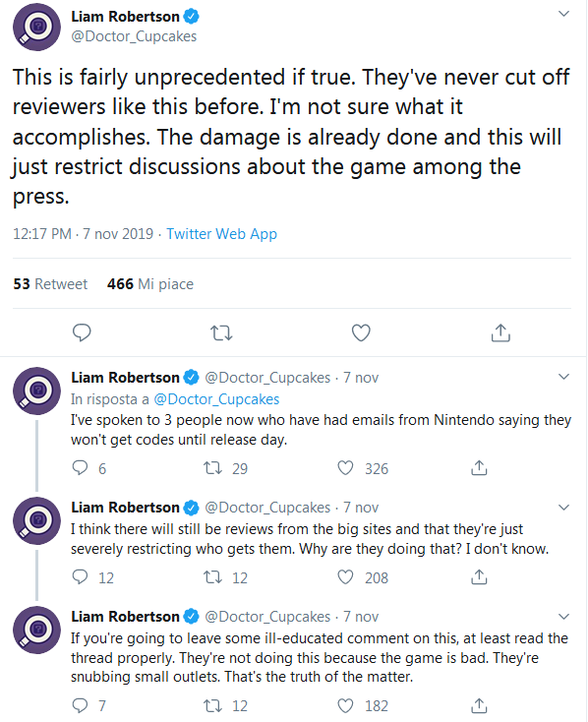The image size is (588, 722).
Task: Open the chevron menu on the main tweet
Action: pyautogui.click(x=563, y=14)
